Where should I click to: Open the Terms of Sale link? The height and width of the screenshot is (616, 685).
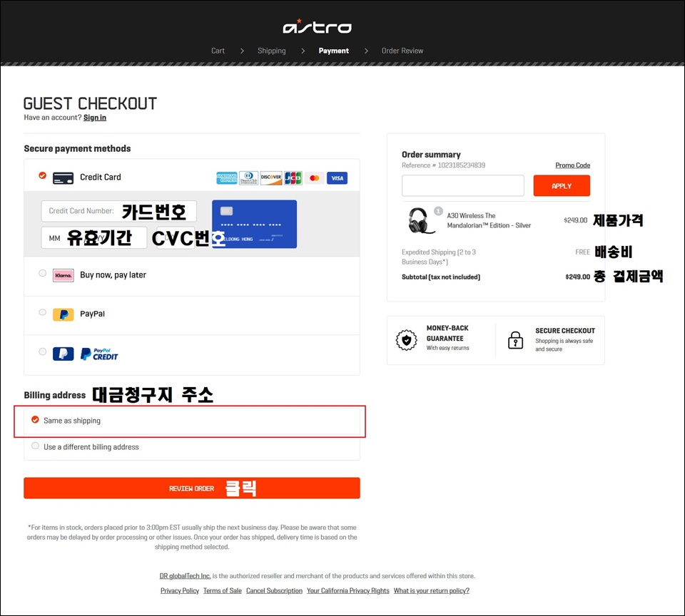tap(223, 590)
